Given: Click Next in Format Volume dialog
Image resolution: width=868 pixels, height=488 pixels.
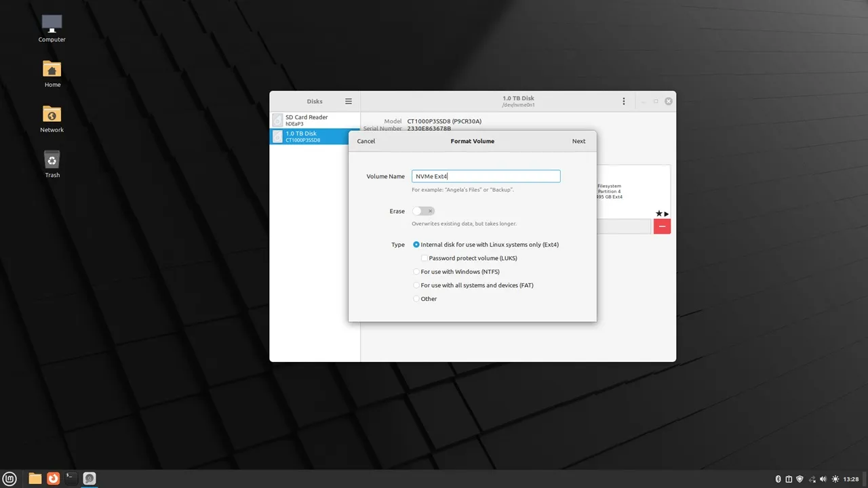Looking at the screenshot, I should pos(578,141).
